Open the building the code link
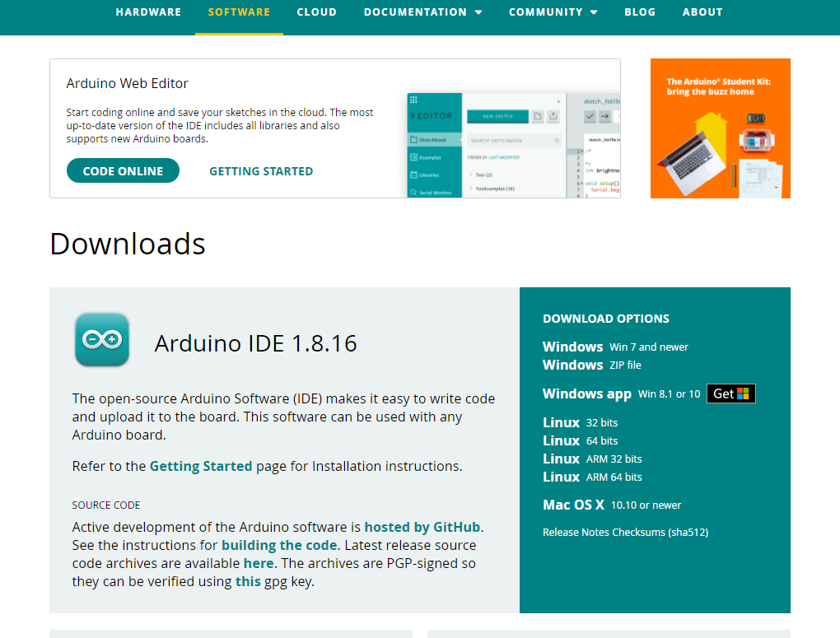This screenshot has width=840, height=638. tap(279, 545)
